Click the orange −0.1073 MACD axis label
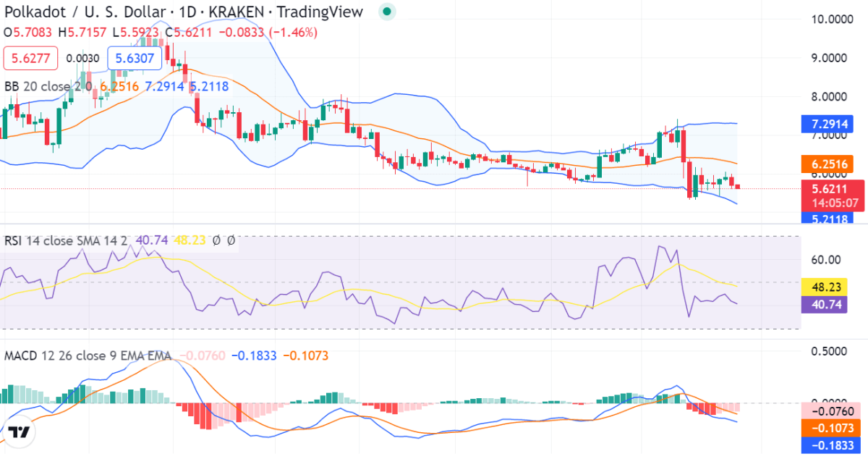868x459 pixels. (830, 427)
